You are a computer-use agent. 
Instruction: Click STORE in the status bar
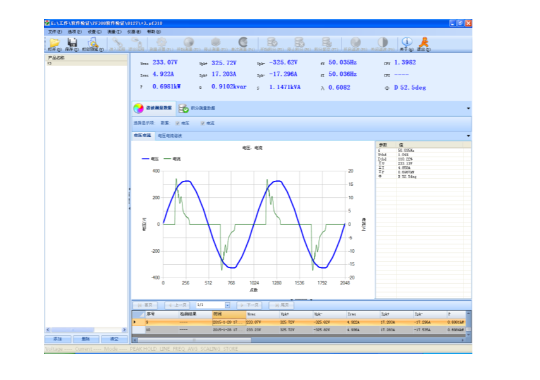[x=231, y=349]
